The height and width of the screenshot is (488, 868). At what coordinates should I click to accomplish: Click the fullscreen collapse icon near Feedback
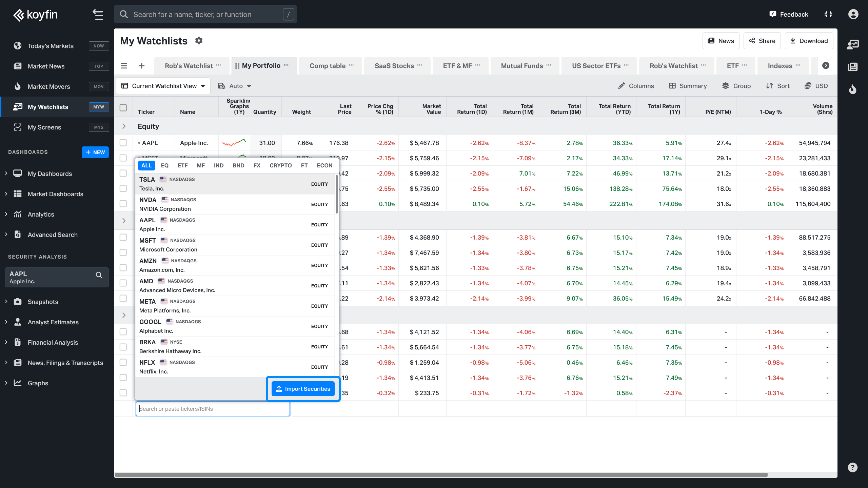(x=828, y=14)
